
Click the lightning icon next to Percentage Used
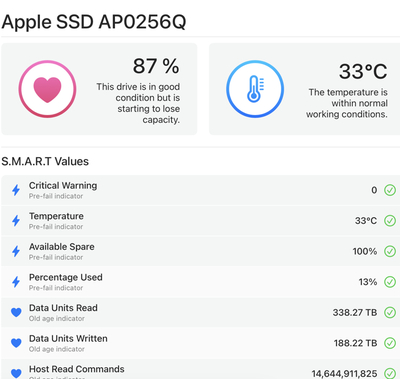pyautogui.click(x=16, y=282)
